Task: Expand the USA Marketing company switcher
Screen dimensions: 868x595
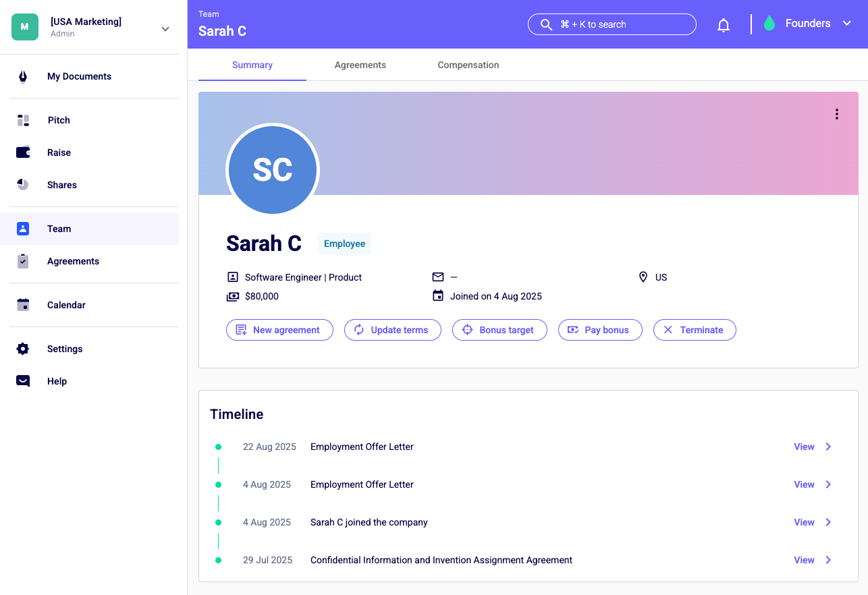Action: (x=165, y=29)
